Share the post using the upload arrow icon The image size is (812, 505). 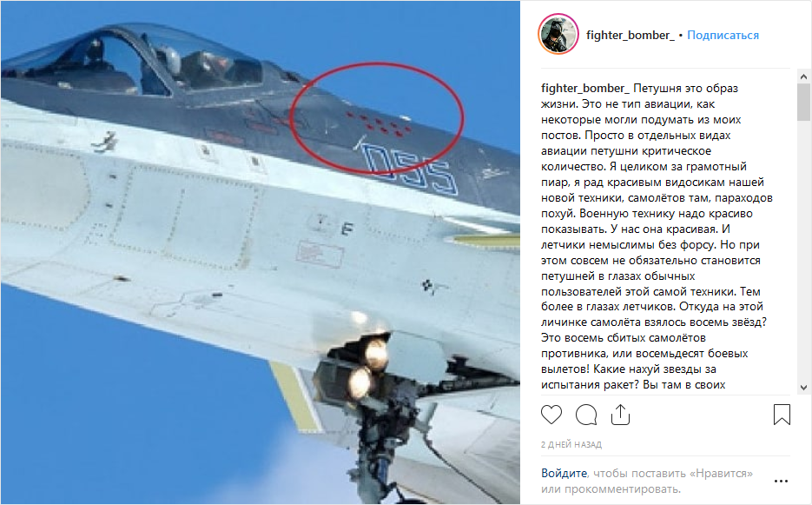(620, 415)
